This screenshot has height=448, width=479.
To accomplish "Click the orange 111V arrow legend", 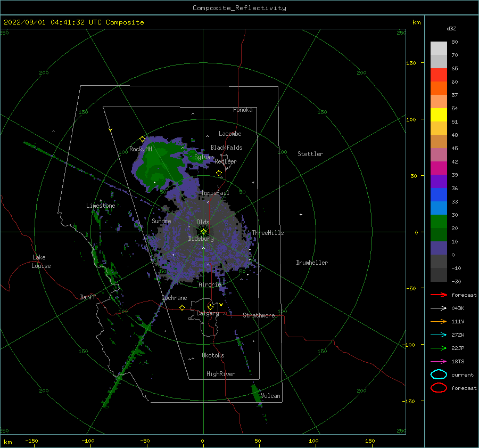I will coord(439,321).
